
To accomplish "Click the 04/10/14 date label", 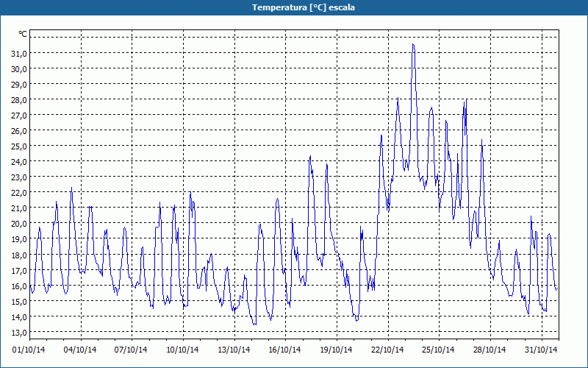I will (x=80, y=350).
